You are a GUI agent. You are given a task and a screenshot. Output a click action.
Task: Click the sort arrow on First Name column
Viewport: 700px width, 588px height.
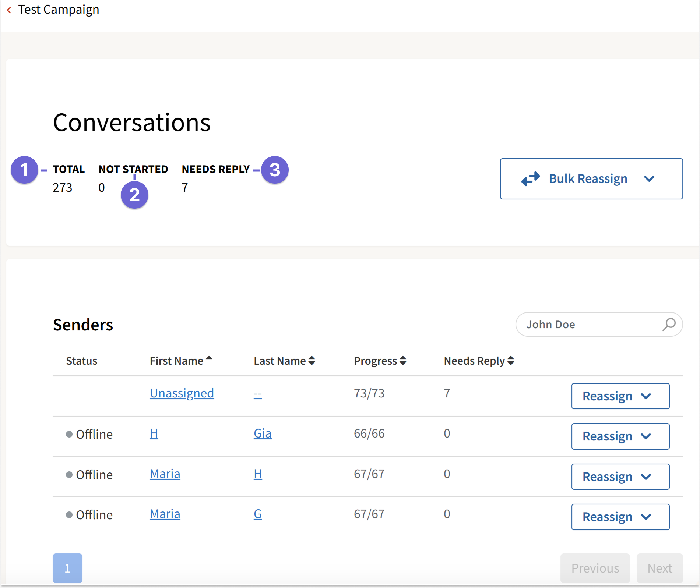(x=210, y=358)
